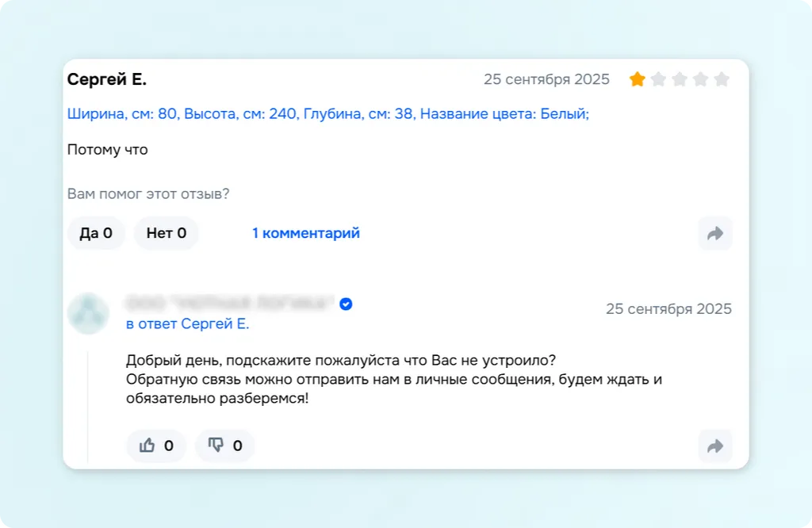Viewport: 812px width, 528px height.
Task: Click the seller's circular avatar
Action: pyautogui.click(x=88, y=313)
